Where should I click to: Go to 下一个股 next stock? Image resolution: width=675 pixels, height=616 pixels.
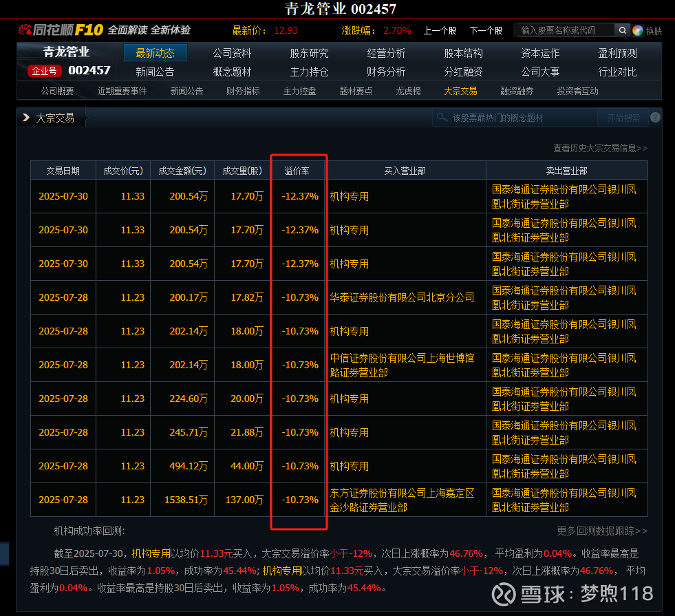point(486,30)
